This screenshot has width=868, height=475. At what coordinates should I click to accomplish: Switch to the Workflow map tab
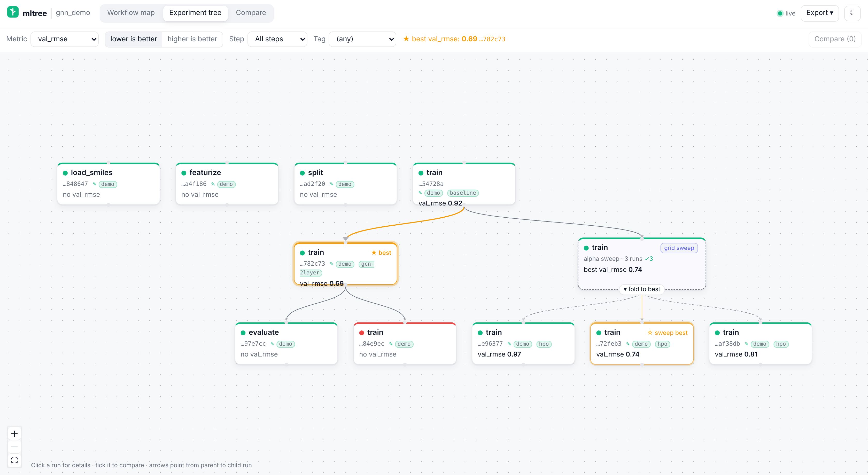coord(131,13)
